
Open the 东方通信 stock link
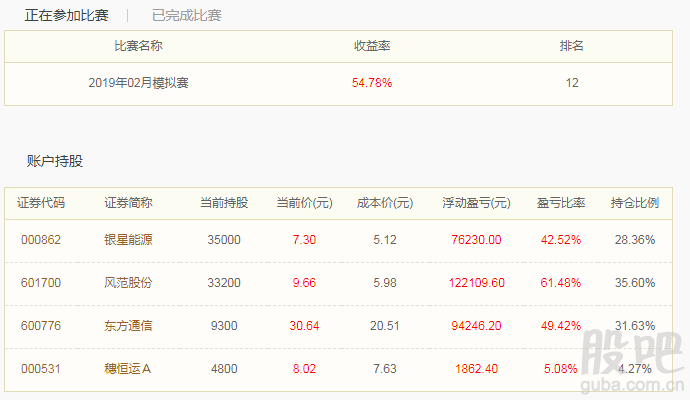[x=128, y=326]
